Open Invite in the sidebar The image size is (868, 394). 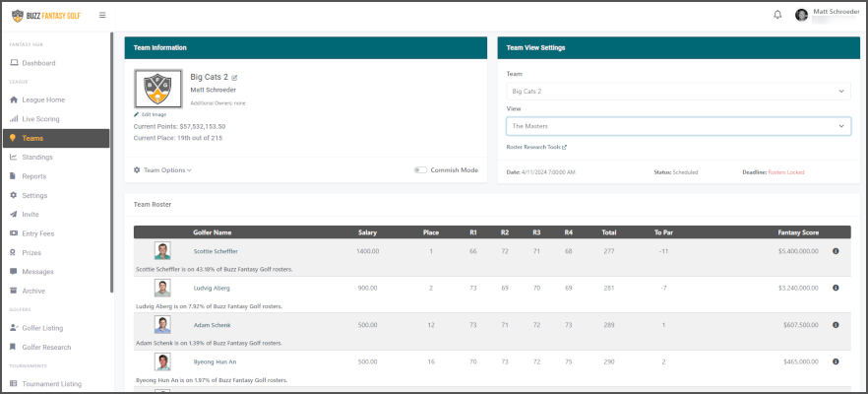click(x=31, y=214)
